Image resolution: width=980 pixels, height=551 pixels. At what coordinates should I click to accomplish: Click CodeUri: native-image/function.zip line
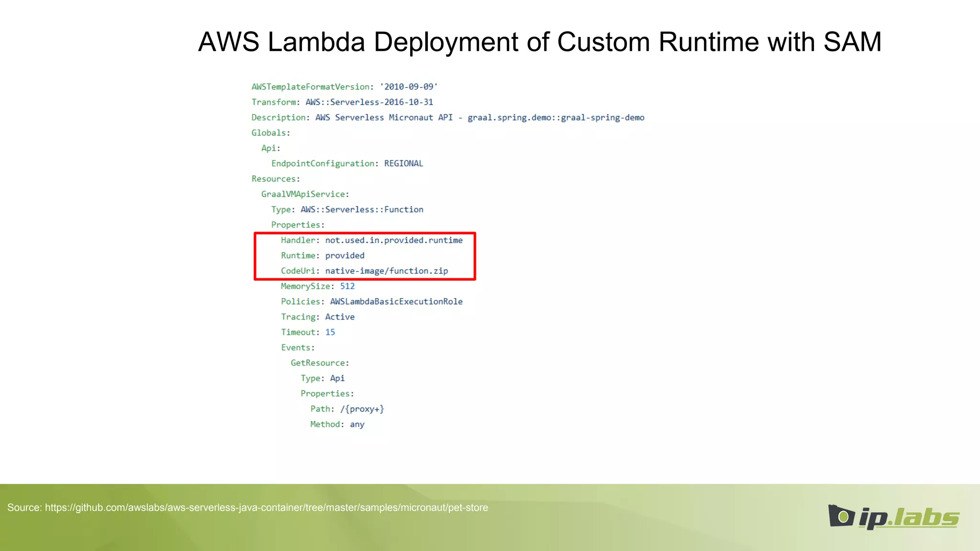(x=365, y=271)
